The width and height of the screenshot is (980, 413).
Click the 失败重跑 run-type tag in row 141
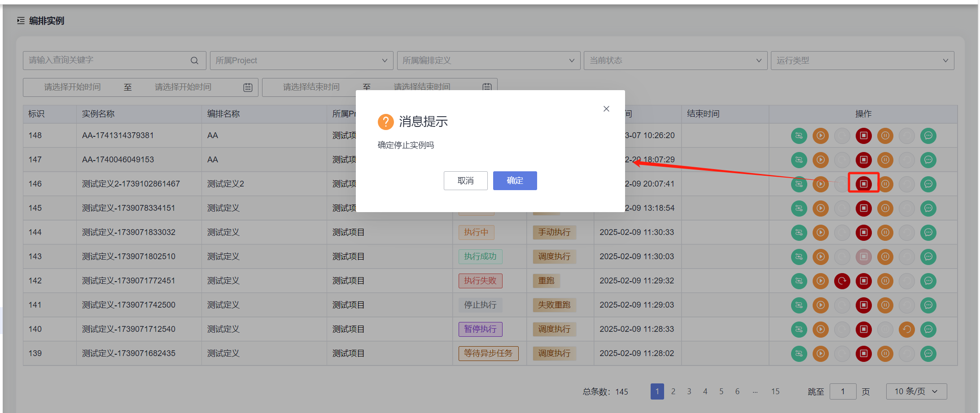(554, 305)
